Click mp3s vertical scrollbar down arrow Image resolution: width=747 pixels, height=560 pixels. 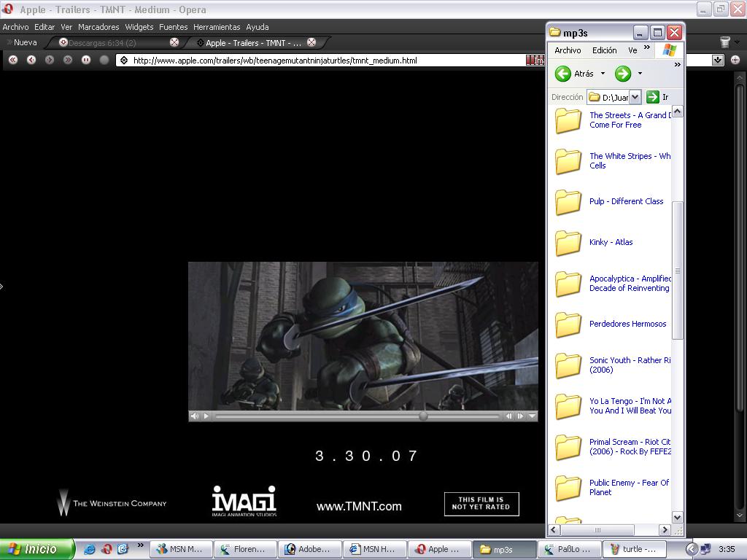tap(678, 517)
